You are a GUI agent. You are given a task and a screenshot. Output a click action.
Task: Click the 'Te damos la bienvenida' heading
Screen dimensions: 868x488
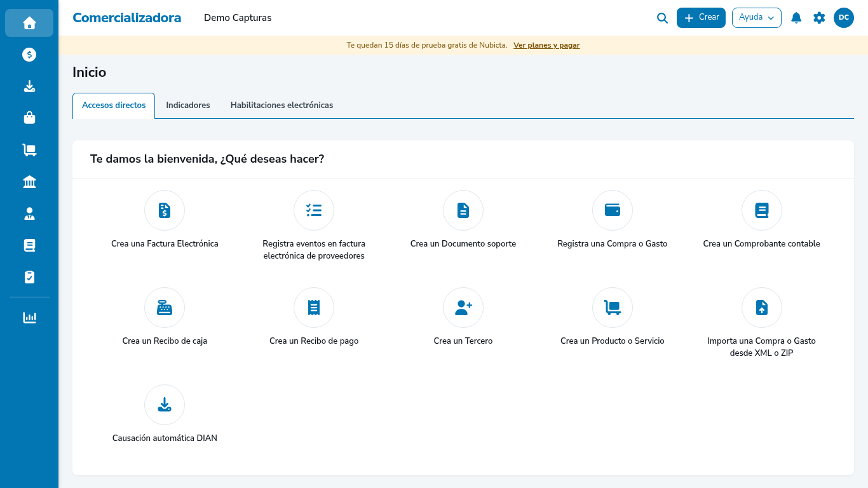click(x=207, y=159)
